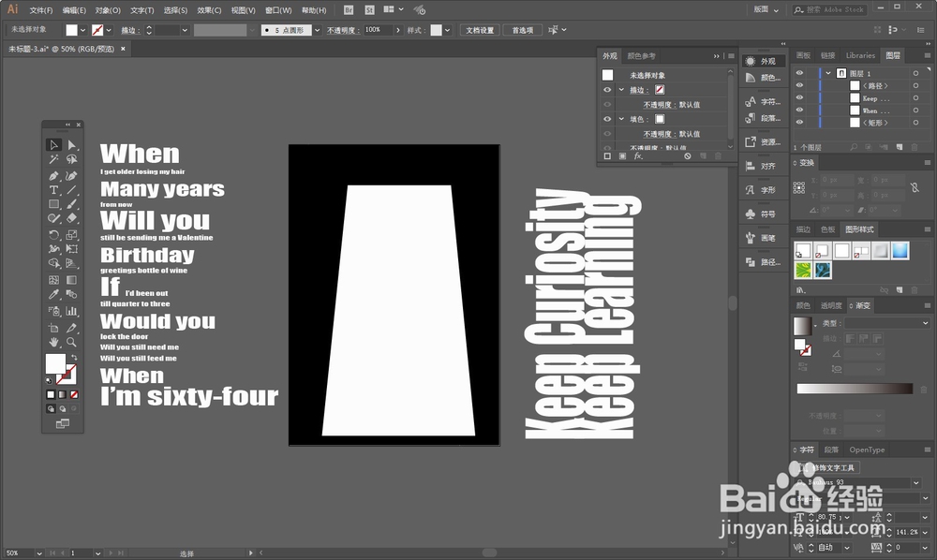Collapse the 填色 row in Appearance panel

(621, 119)
